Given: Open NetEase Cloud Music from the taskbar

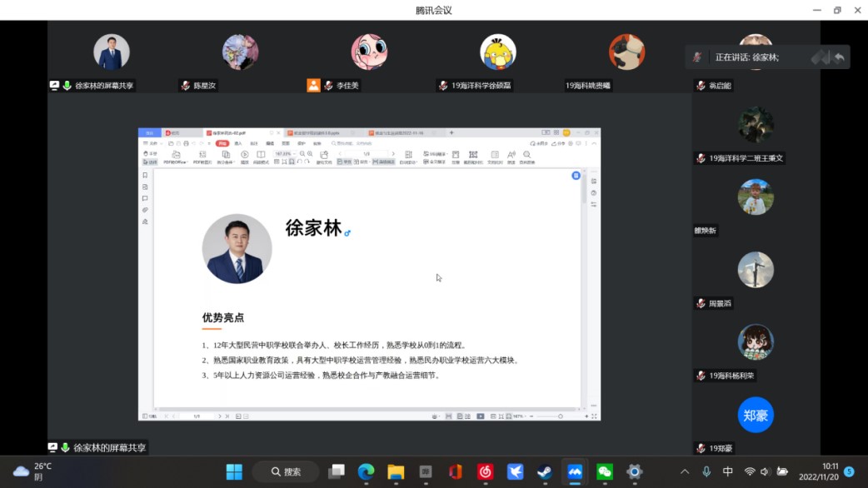Looking at the screenshot, I should coord(485,471).
